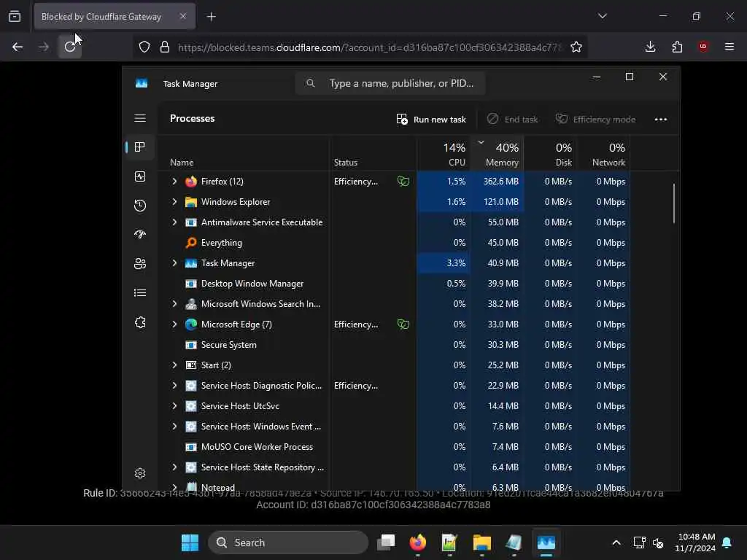Expand Service Host: Diagnostic Policy row
Image resolution: width=747 pixels, height=560 pixels.
coord(174,386)
